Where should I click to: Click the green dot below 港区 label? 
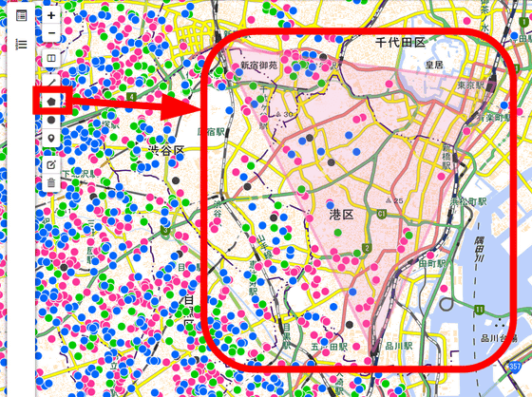pyautogui.click(x=338, y=233)
